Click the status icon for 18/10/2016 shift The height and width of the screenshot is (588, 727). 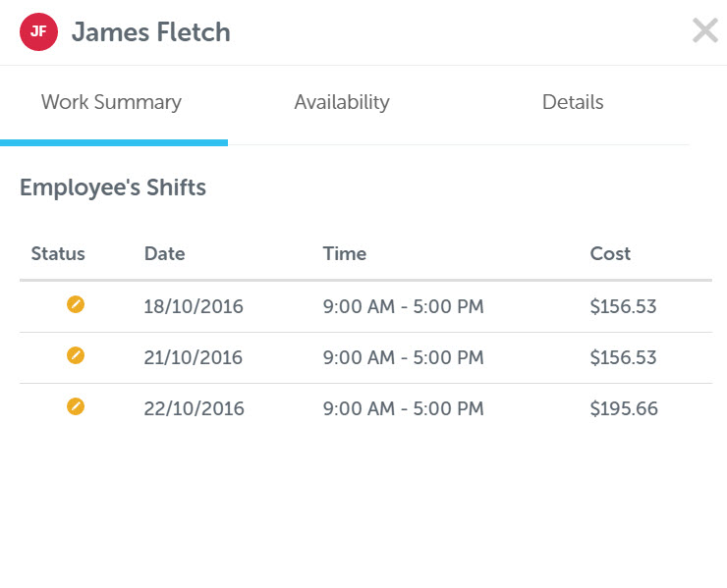pos(76,304)
